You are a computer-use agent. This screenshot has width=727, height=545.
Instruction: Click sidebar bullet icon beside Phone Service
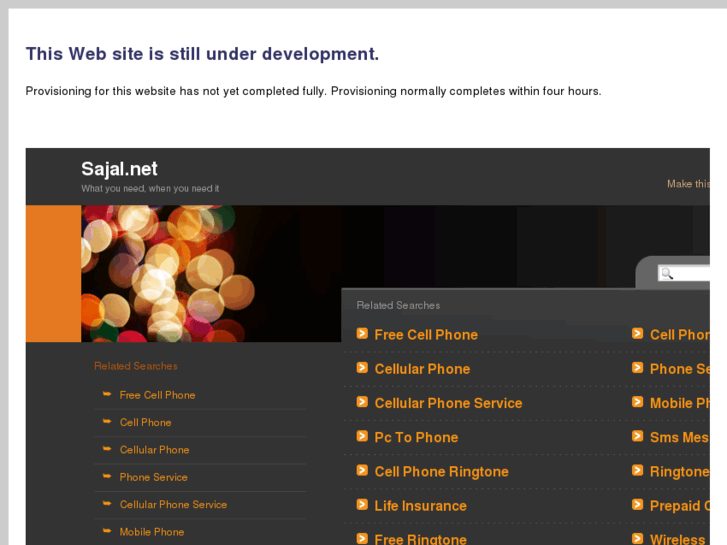click(107, 476)
